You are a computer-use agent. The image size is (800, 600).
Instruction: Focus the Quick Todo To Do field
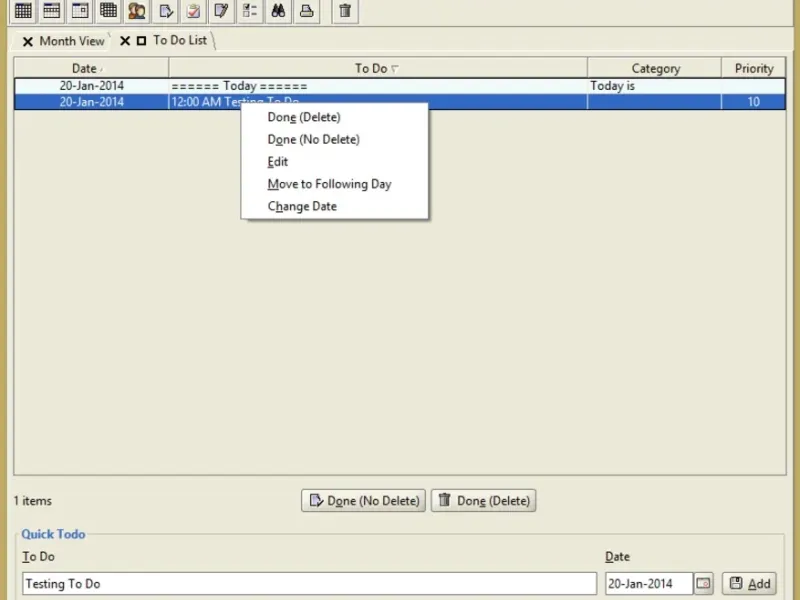309,583
